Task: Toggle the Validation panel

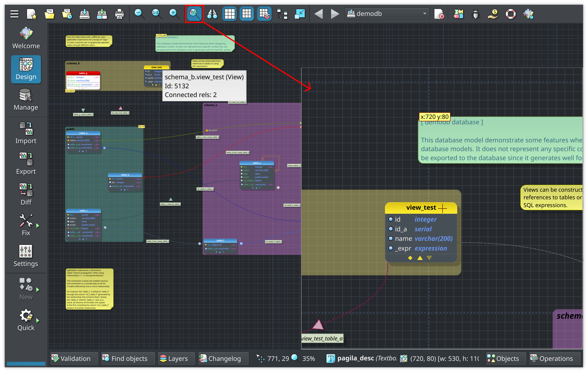Action: tap(74, 358)
